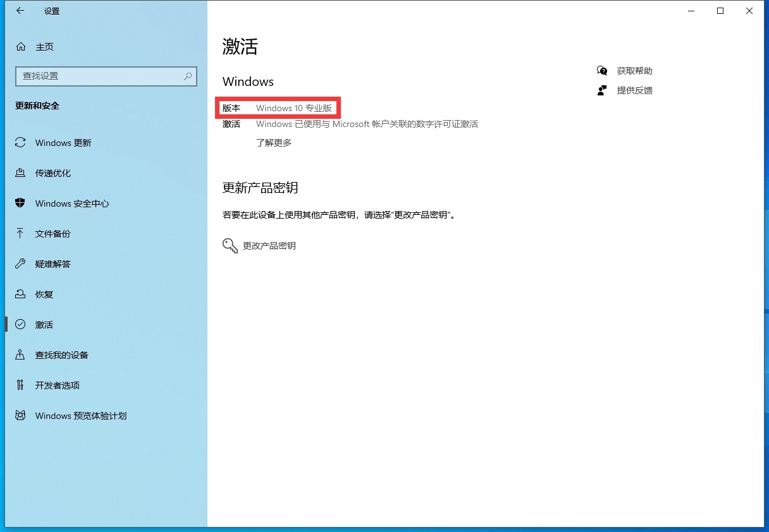The height and width of the screenshot is (532, 769).
Task: Click the Windows 10 专业版 edition text
Action: pos(294,108)
